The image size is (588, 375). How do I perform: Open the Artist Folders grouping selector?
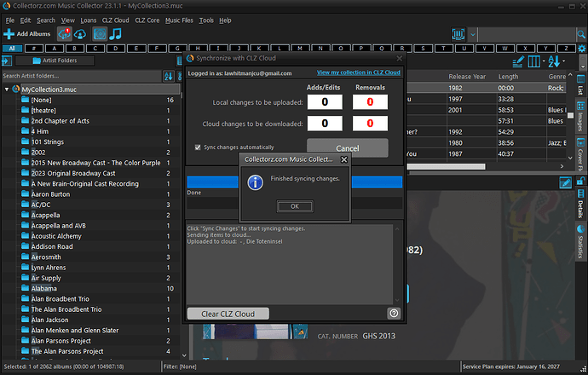tap(55, 61)
